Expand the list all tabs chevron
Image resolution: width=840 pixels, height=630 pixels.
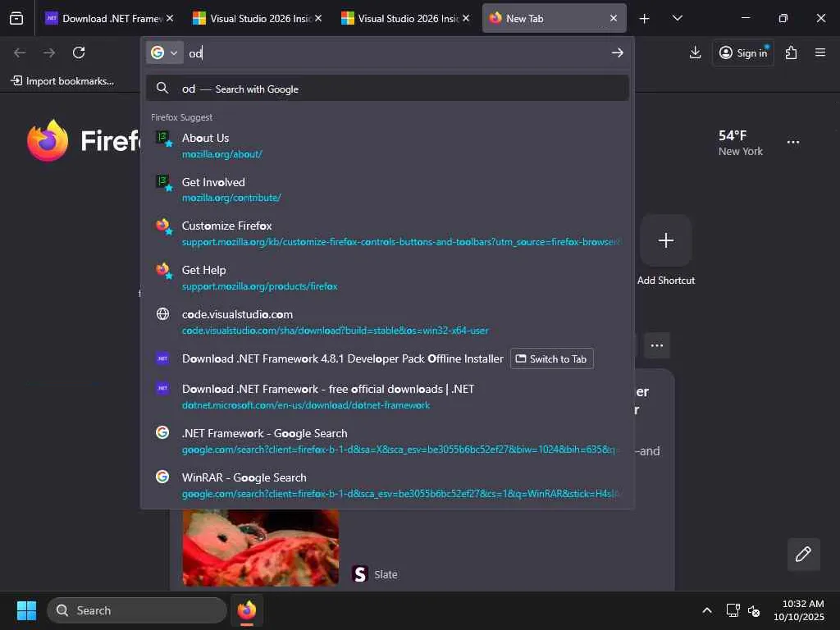point(677,19)
